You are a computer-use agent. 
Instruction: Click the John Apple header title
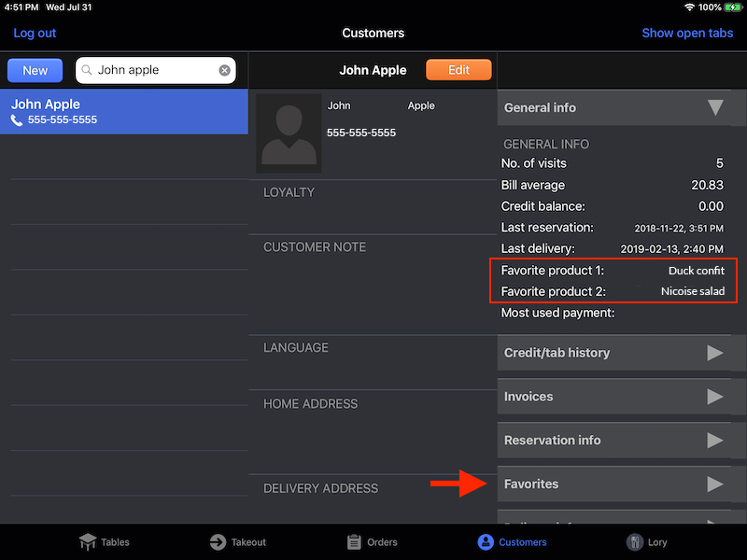click(x=373, y=71)
